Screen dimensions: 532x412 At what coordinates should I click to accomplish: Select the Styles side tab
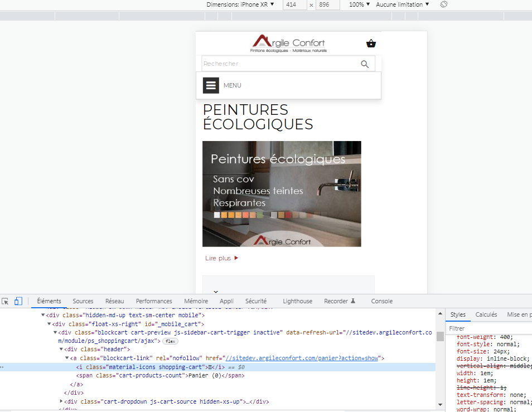click(x=458, y=314)
